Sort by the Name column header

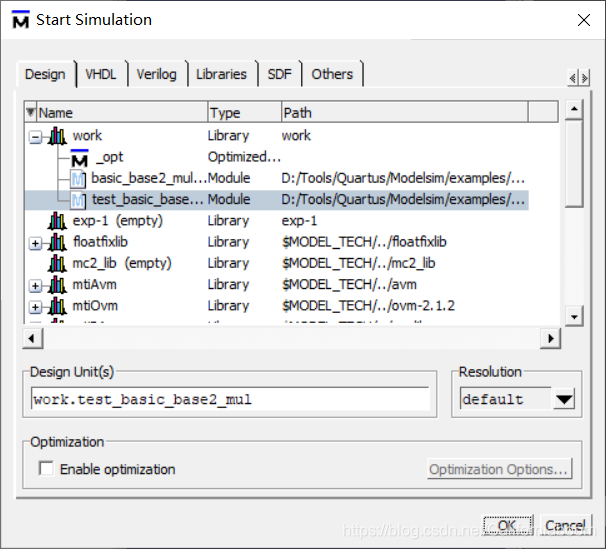click(x=122, y=112)
